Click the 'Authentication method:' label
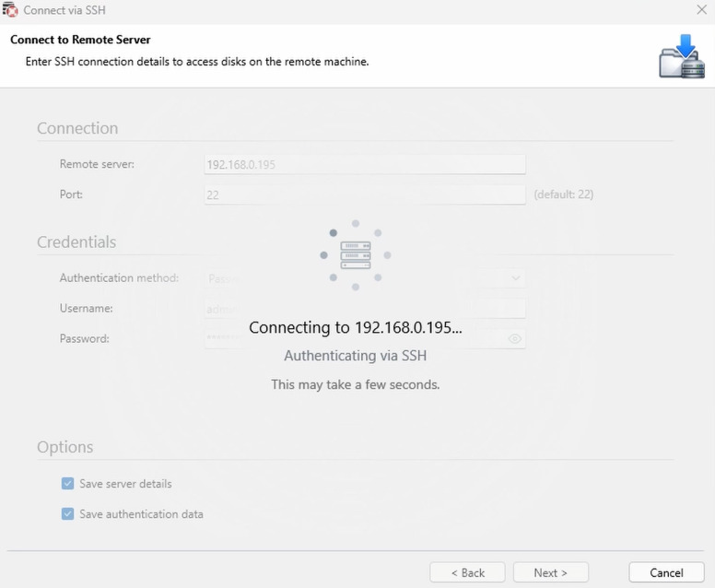715x588 pixels. pyautogui.click(x=119, y=277)
